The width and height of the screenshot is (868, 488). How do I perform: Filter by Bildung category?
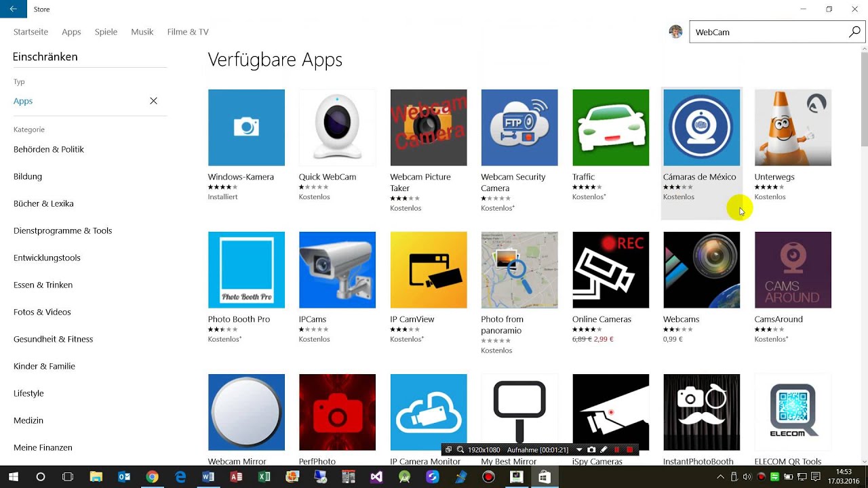(x=28, y=176)
